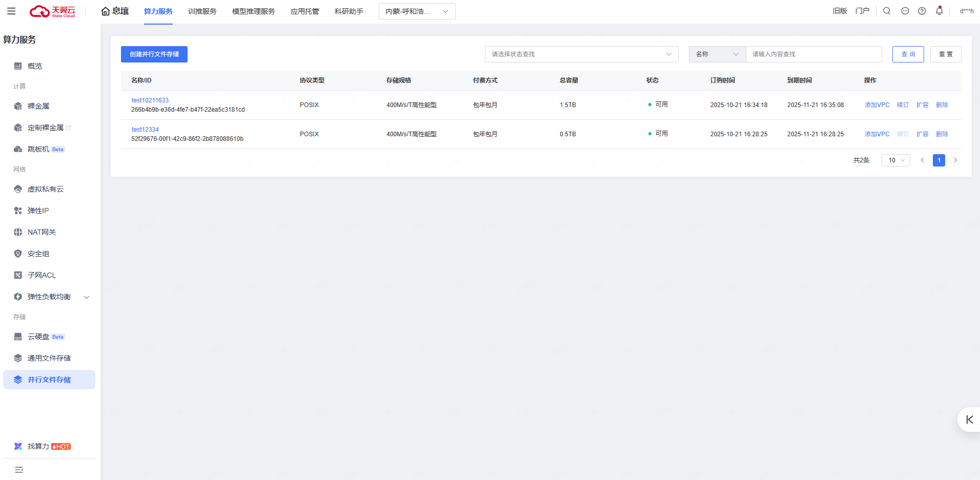980x480 pixels.
Task: Collapse sidebar using bottom menu icon
Action: point(19,470)
